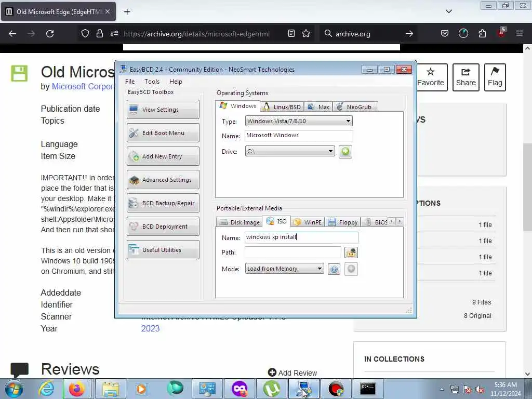
Task: Open Edit Boot Menu section
Action: [x=163, y=132]
